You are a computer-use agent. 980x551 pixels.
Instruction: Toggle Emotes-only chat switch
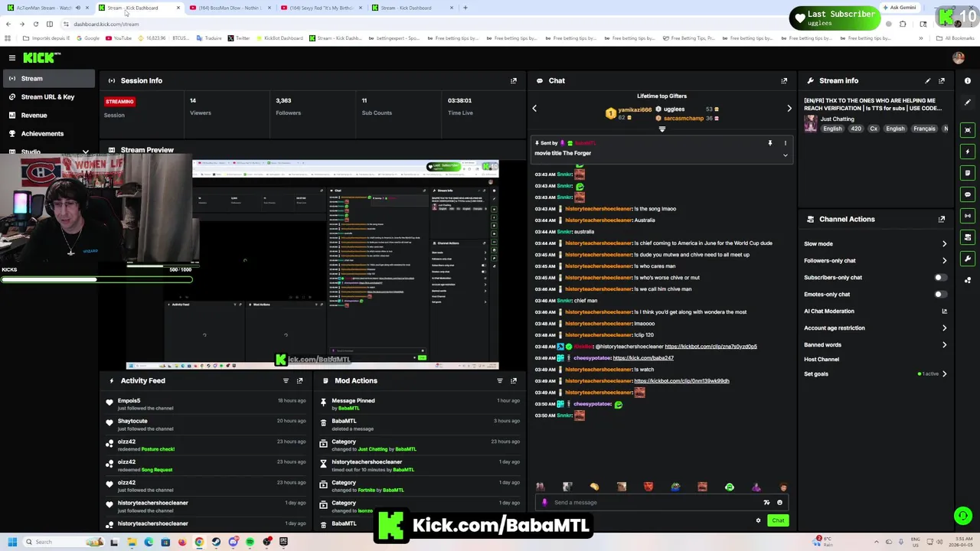coord(940,294)
